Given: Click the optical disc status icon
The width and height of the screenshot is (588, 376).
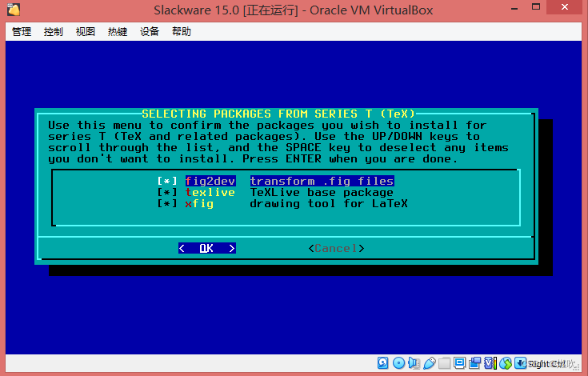Looking at the screenshot, I should click(x=398, y=363).
